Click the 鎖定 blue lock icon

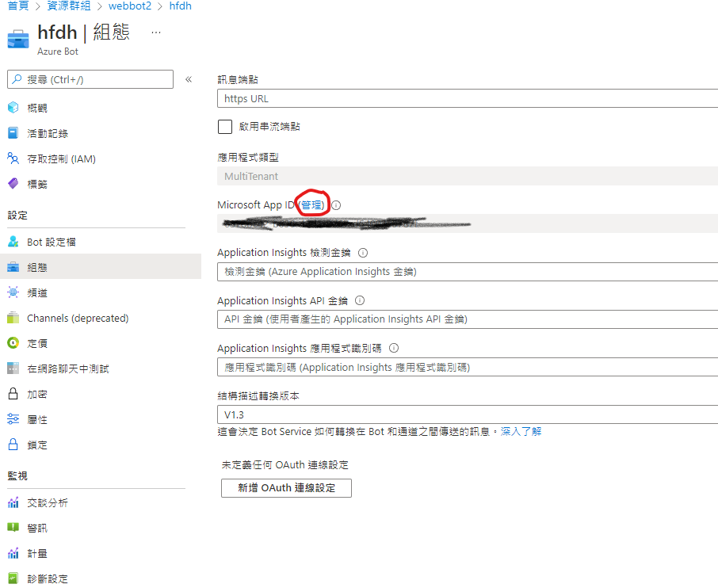click(13, 445)
